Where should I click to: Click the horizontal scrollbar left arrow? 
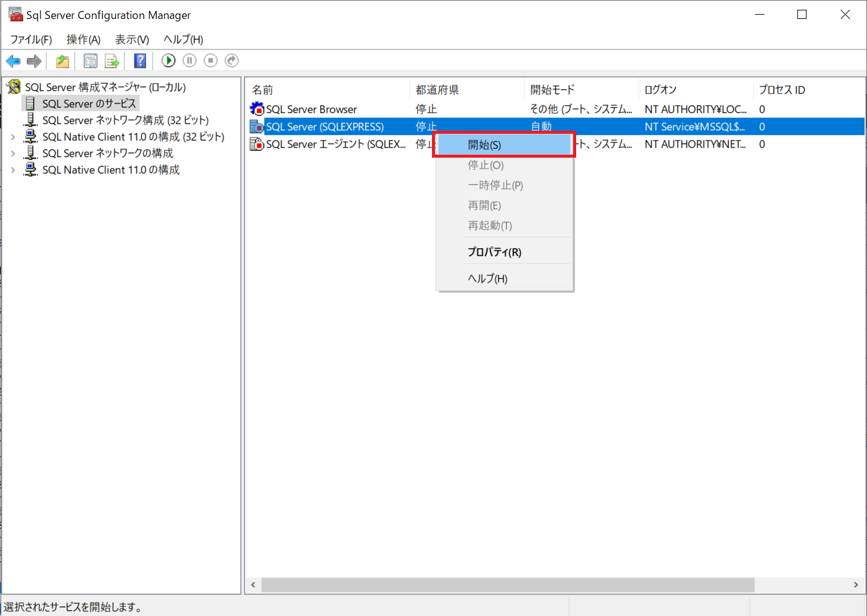pos(254,585)
